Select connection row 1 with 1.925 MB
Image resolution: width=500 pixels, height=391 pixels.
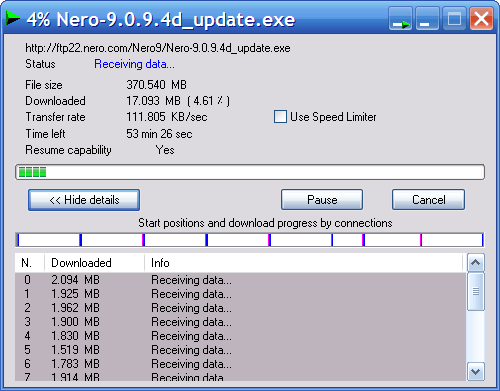[240, 294]
